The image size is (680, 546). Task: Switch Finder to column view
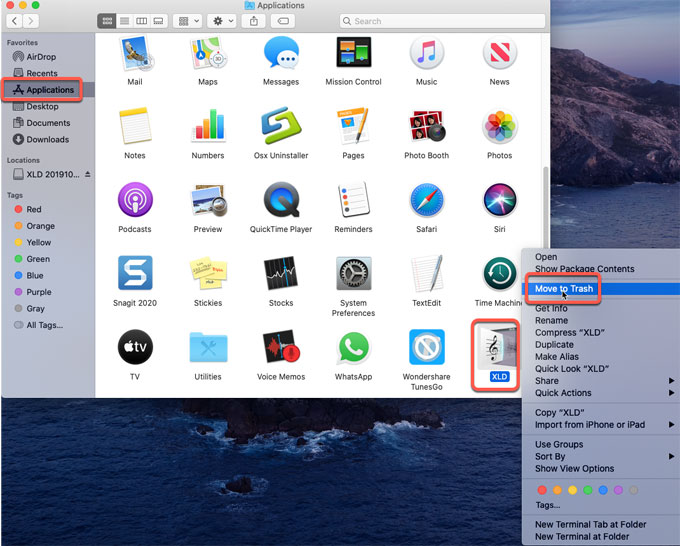click(141, 20)
